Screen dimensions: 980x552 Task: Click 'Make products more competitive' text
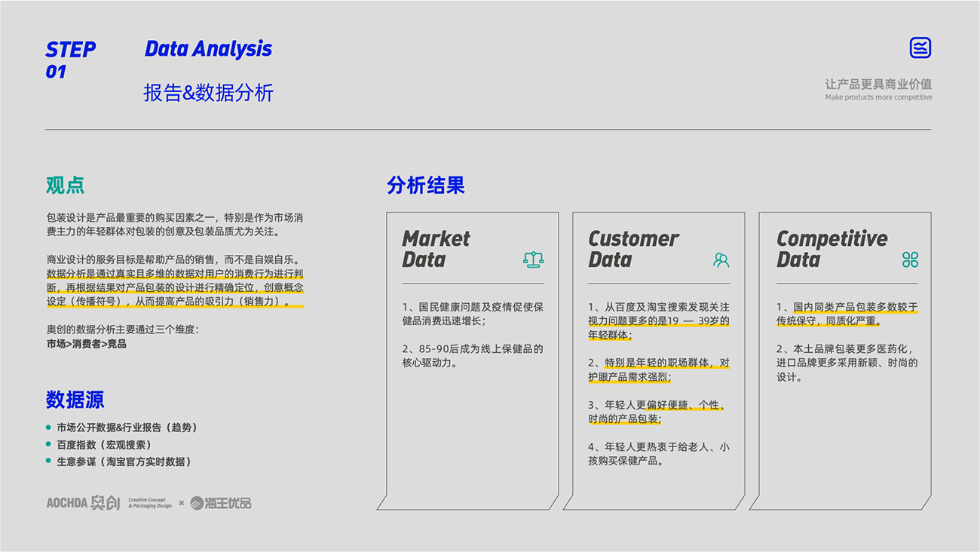(x=878, y=97)
